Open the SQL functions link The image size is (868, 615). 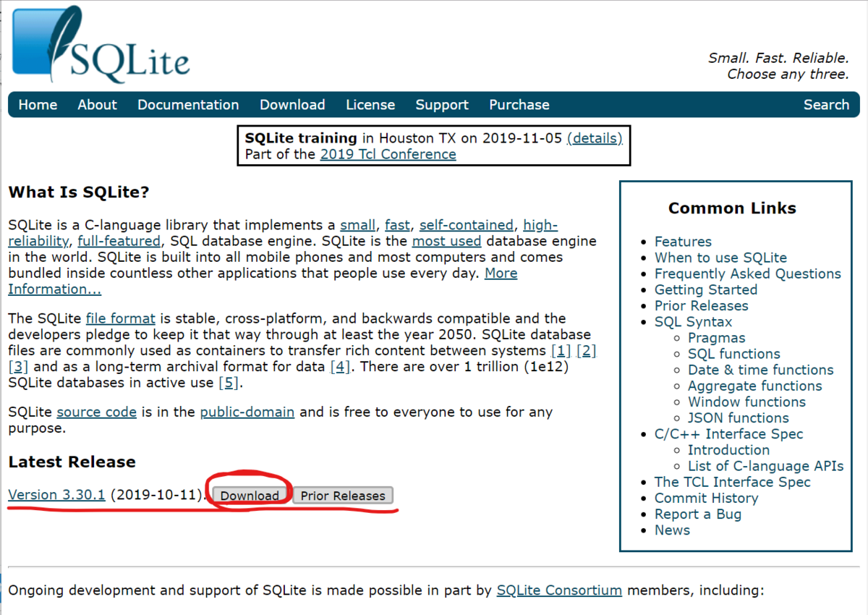point(734,354)
